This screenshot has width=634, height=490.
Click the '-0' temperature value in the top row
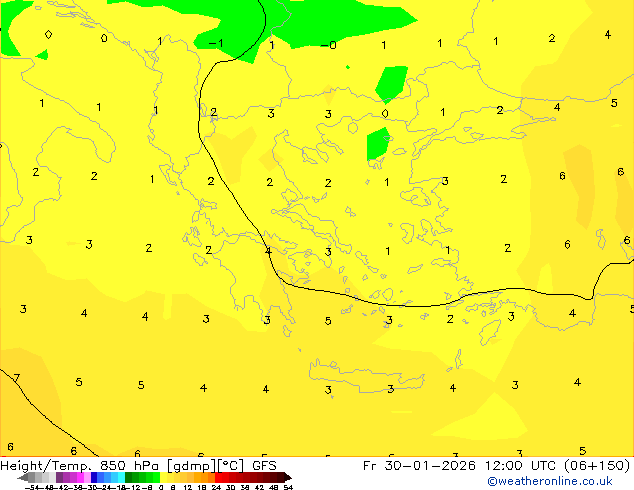point(328,45)
